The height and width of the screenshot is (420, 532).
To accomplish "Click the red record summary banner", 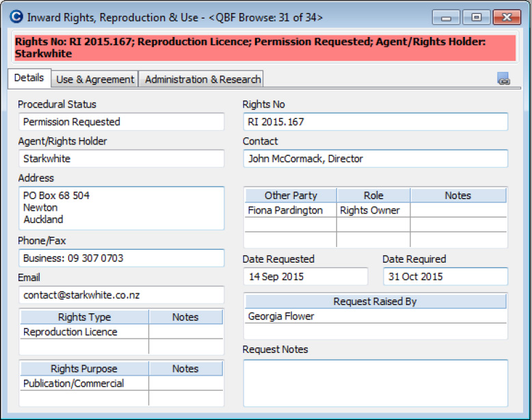I will coord(265,47).
